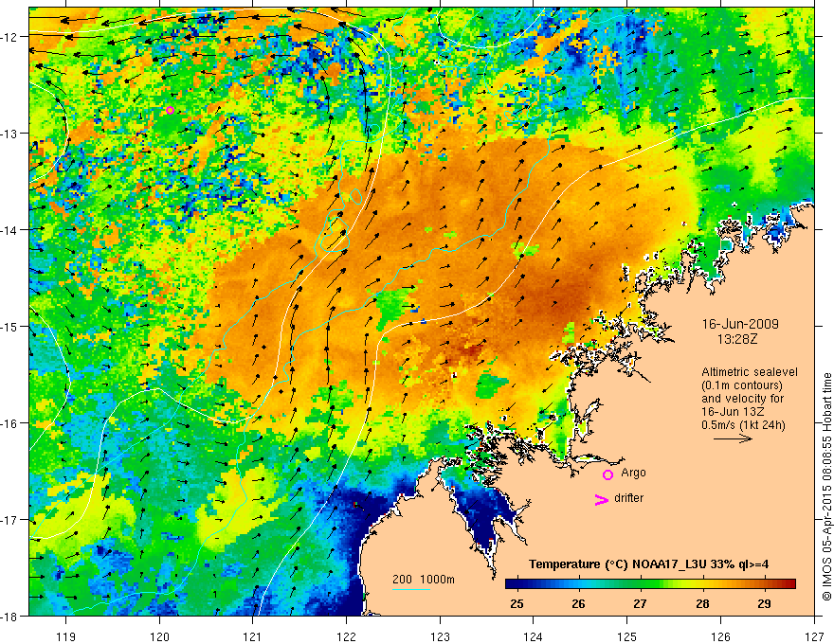
Task: Click the longitude axis label 126
Action: (x=720, y=636)
